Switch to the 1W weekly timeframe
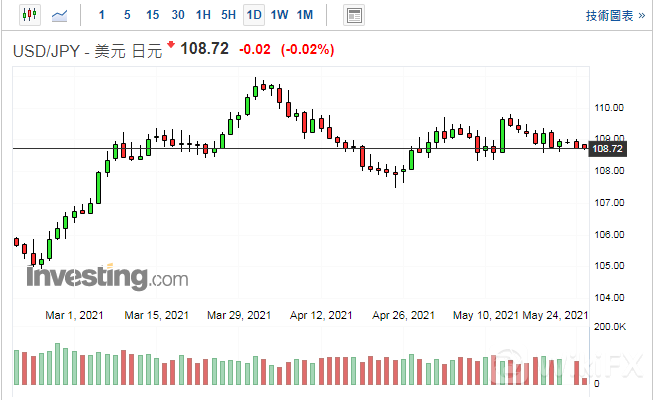This screenshot has width=654, height=400. [x=280, y=15]
